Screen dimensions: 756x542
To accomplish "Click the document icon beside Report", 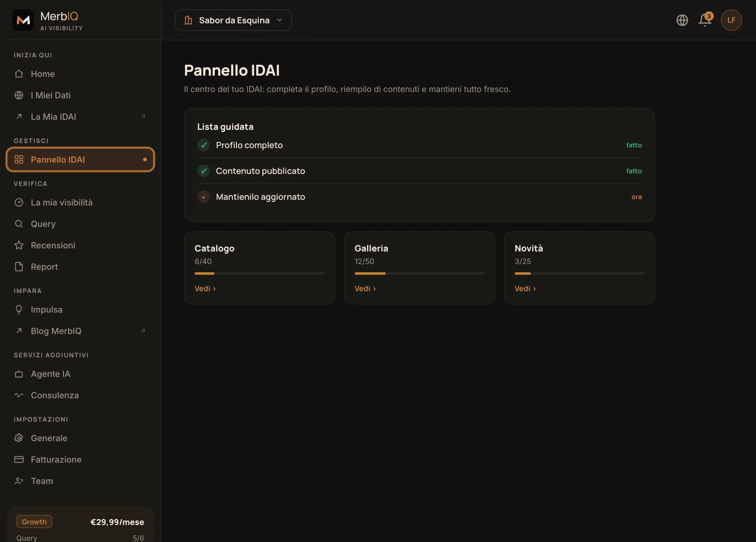I will [x=19, y=267].
